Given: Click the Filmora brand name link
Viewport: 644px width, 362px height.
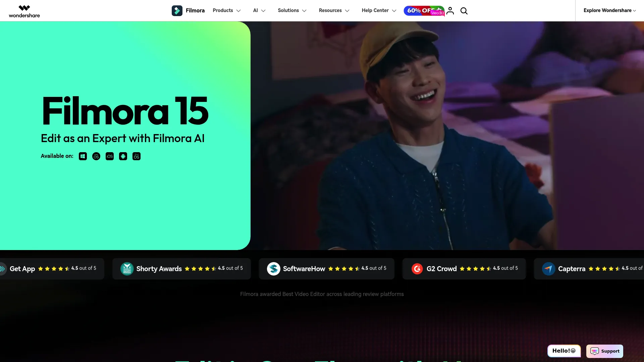Looking at the screenshot, I should click(x=195, y=10).
